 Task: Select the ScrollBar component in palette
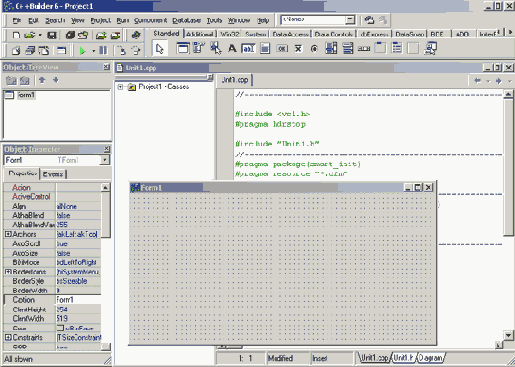(x=364, y=49)
